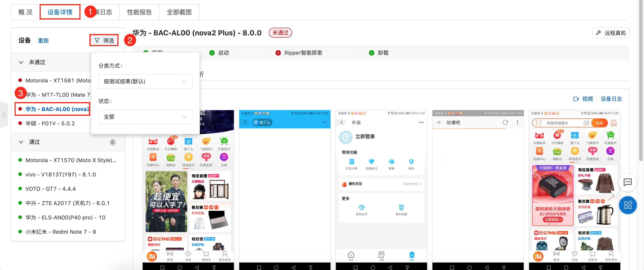Image resolution: width=644 pixels, height=270 pixels.
Task: Select device 中兴 - ZTE A2017 (天机7)
Action: click(68, 203)
